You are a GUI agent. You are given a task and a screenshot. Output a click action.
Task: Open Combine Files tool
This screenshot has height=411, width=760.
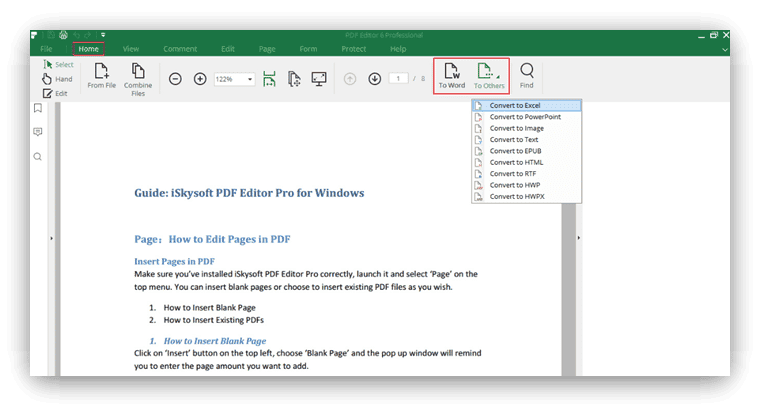click(x=138, y=80)
